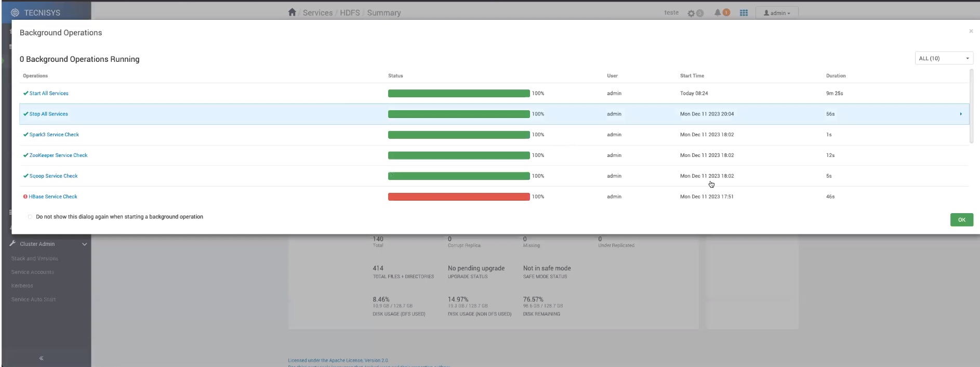Click the 'Mon Dec 11 2023 20:04' start time
980x367 pixels.
707,114
